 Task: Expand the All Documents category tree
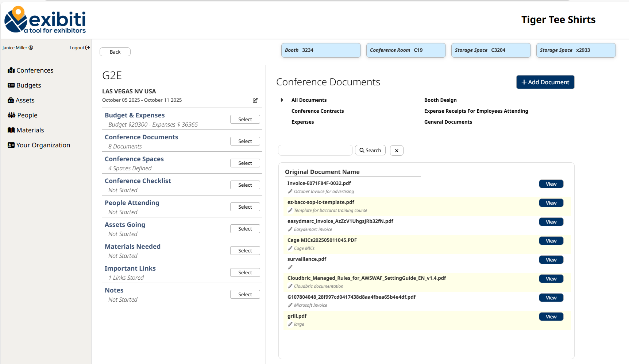click(x=282, y=100)
